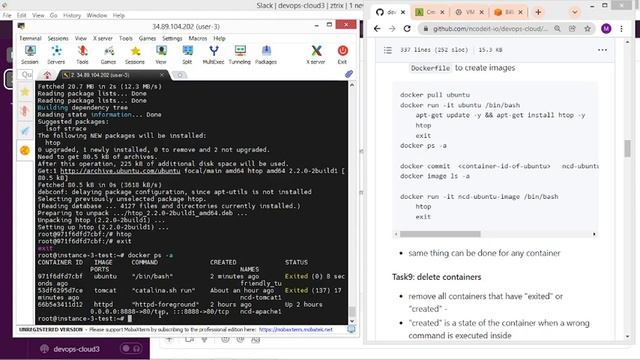Reload the GitHub page in Chrome
Image resolution: width=640 pixels, height=360 pixels.
pos(407,29)
